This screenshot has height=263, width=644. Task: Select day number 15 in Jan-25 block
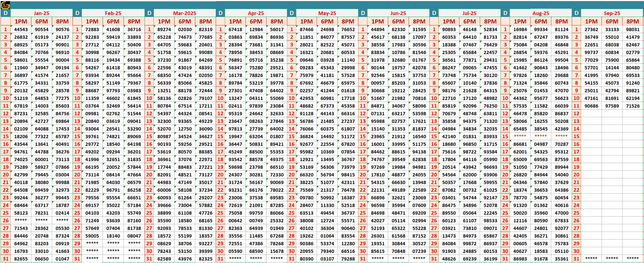pos(5,137)
